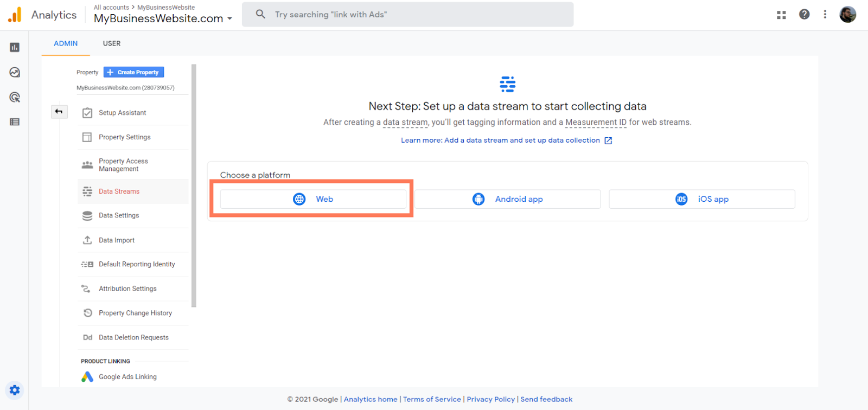
Task: Open the three-dot more options menu
Action: point(825,15)
